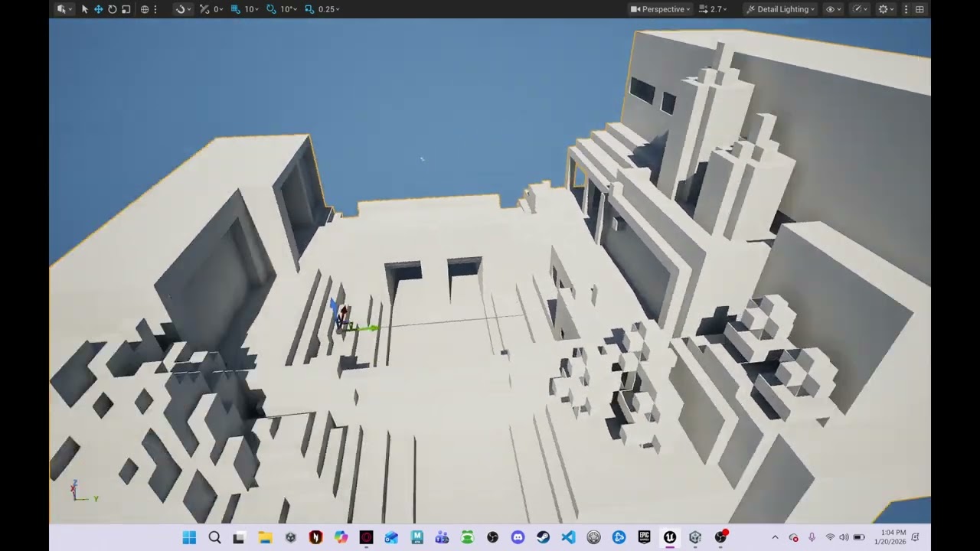Open notifications bell in tray
Screen dimensions: 980x551
pyautogui.click(x=916, y=538)
